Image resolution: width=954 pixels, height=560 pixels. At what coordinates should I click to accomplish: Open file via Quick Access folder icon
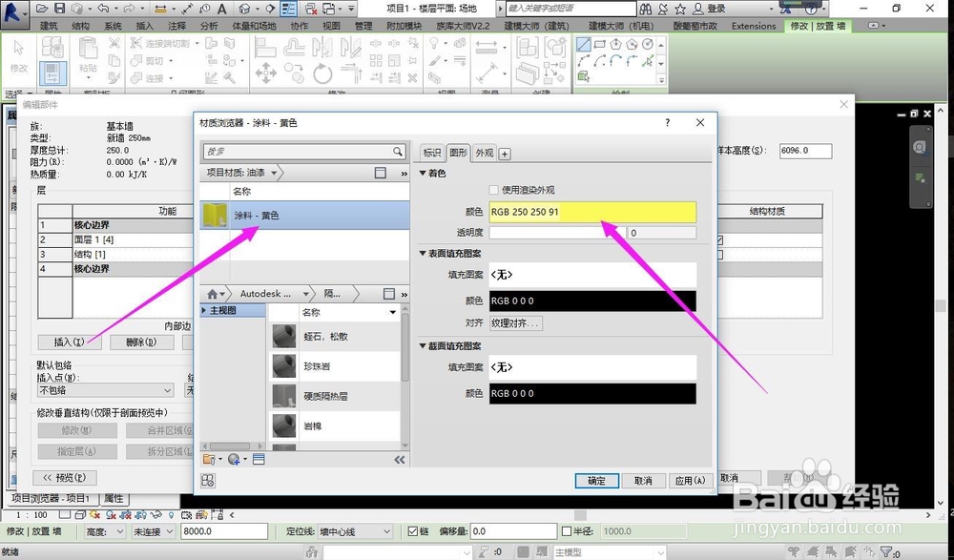(42, 9)
